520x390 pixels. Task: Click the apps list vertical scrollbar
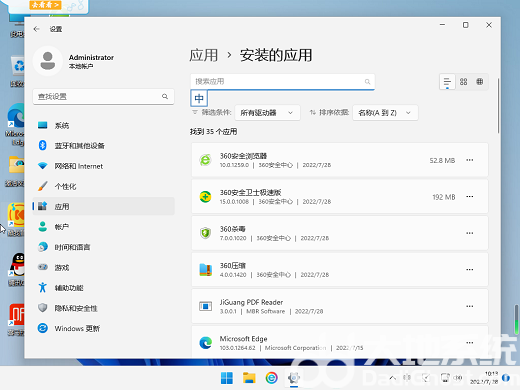pos(498,106)
